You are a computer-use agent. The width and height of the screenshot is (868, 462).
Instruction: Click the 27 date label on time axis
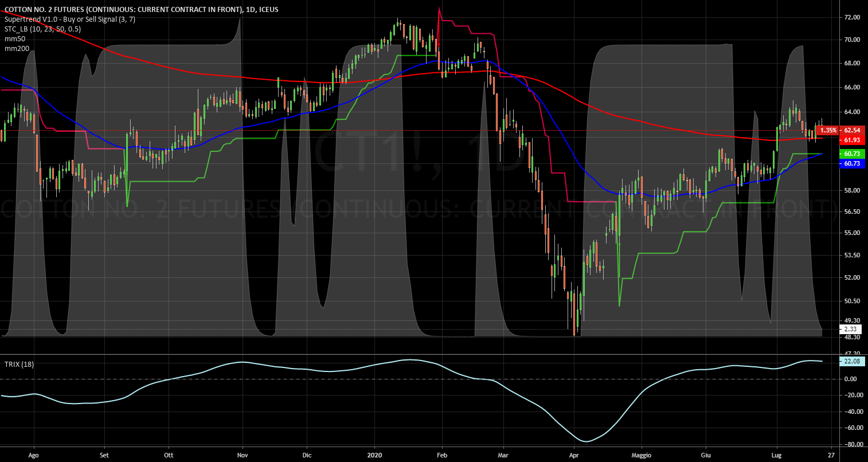click(x=831, y=456)
